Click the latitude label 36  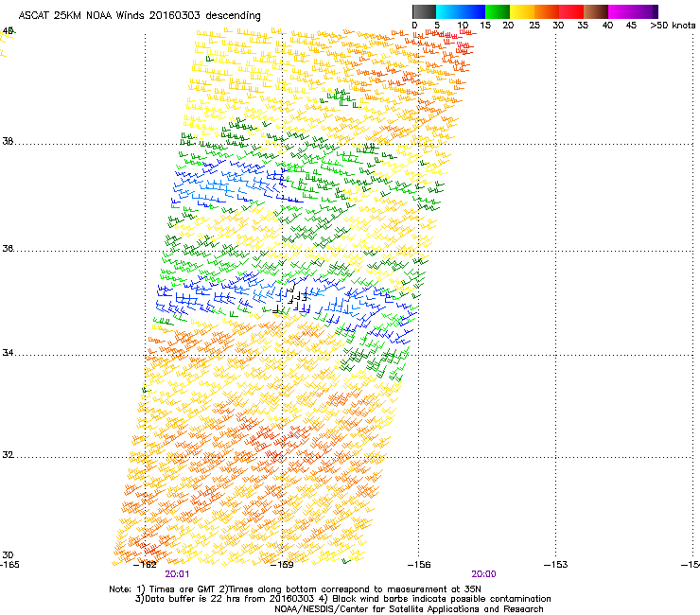click(x=8, y=248)
